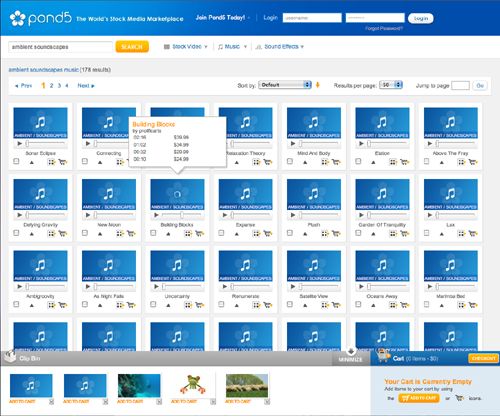Click the descending sort arrow icon
The width and height of the screenshot is (500, 416).
click(x=318, y=85)
